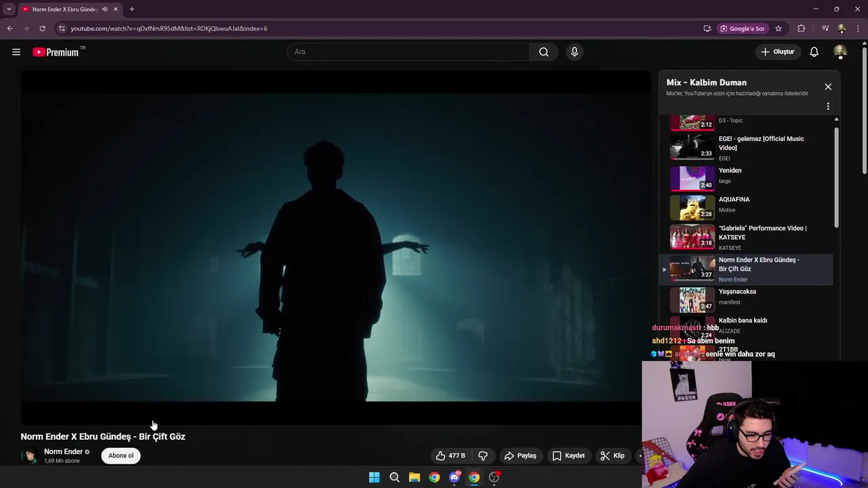Subscribe with Abone ol button
The width and height of the screenshot is (868, 488).
pos(121,455)
